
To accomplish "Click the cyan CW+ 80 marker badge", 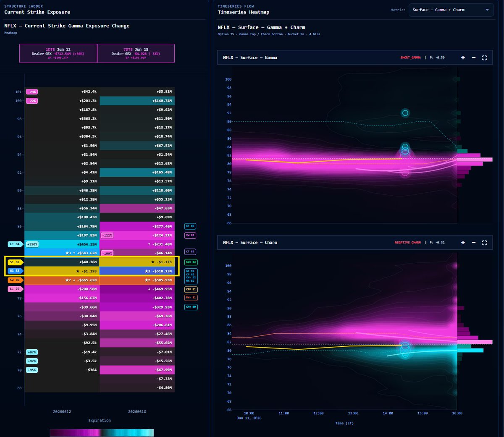I will 191,307.
